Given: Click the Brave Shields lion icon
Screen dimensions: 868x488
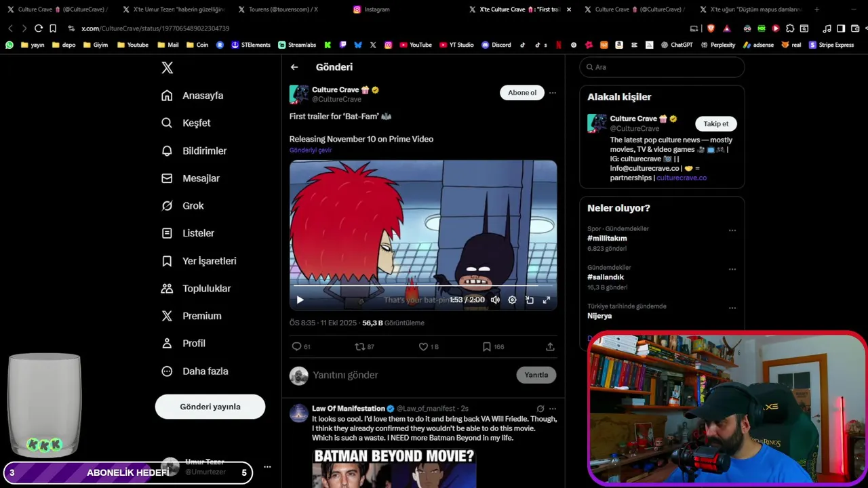Looking at the screenshot, I should click(711, 28).
